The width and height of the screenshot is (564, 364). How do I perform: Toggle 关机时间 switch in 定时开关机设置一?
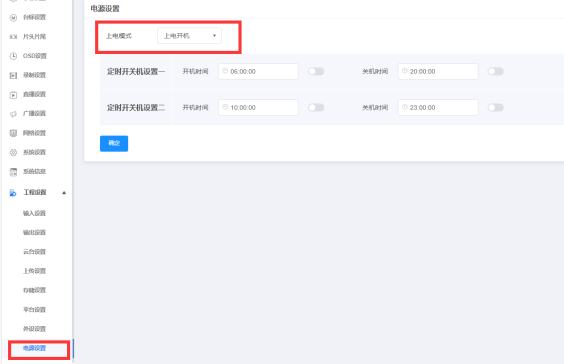pyautogui.click(x=495, y=72)
